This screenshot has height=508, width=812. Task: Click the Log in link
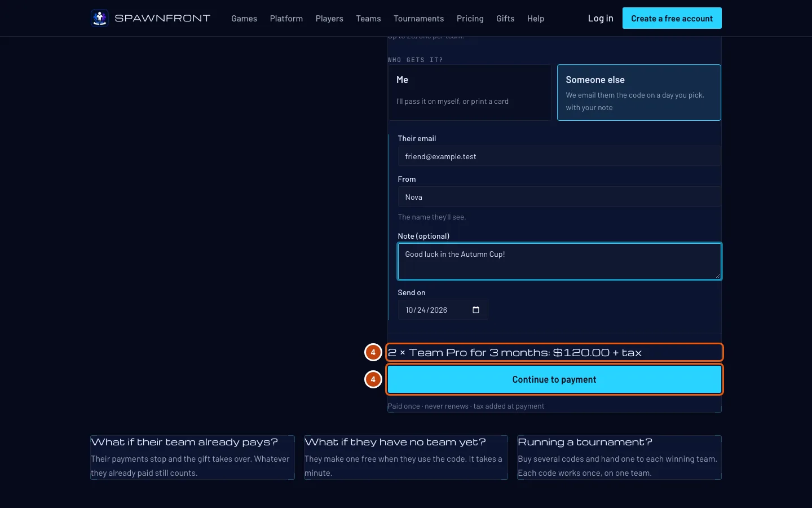[x=601, y=18]
